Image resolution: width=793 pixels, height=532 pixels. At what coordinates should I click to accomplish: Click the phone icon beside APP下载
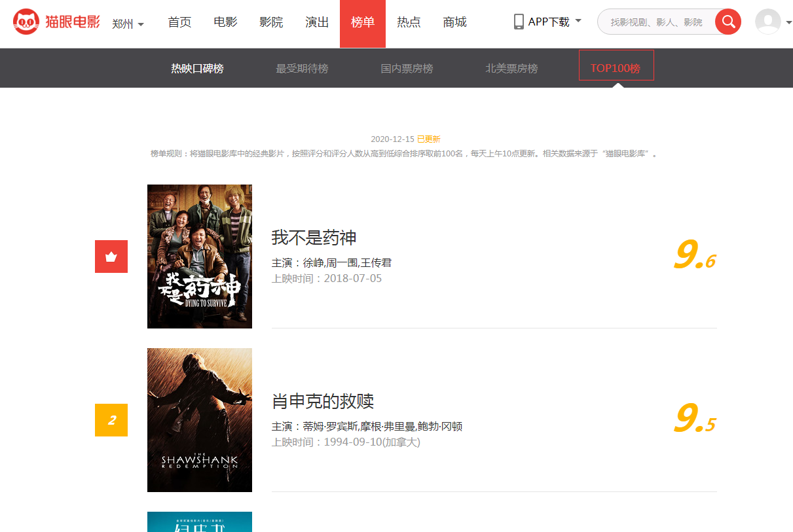(x=519, y=22)
